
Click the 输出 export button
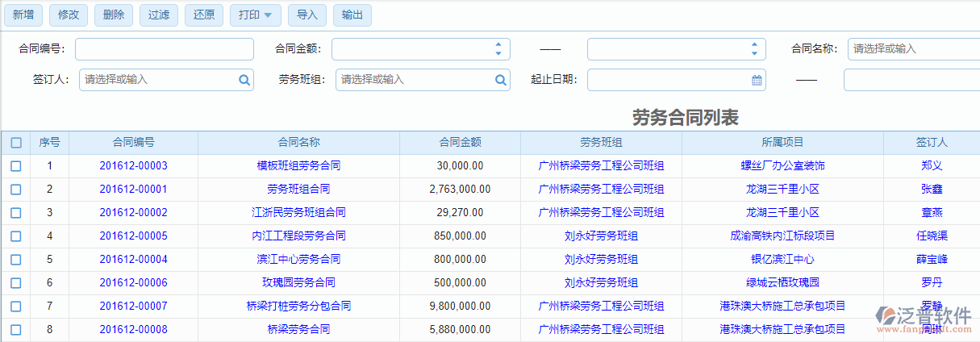(352, 15)
